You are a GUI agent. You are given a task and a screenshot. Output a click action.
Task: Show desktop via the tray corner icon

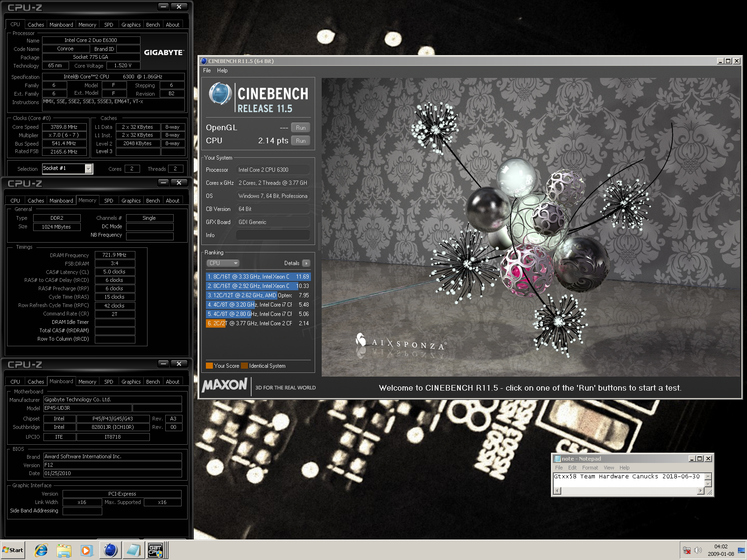[x=741, y=551]
